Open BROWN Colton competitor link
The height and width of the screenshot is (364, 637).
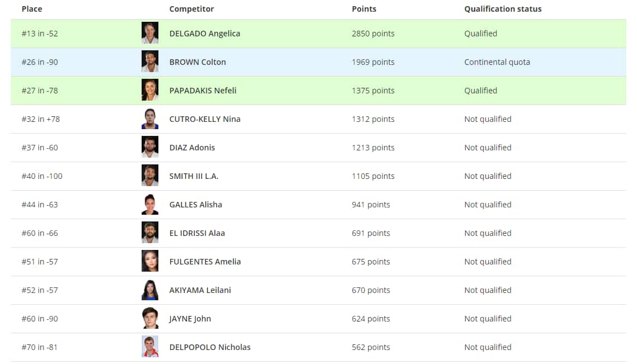(198, 62)
